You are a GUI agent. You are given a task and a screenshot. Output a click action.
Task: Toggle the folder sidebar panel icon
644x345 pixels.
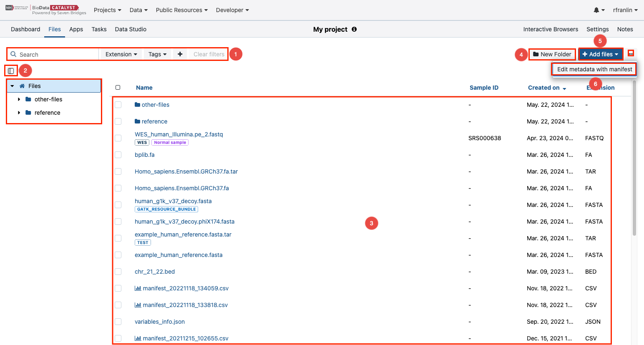pyautogui.click(x=11, y=71)
